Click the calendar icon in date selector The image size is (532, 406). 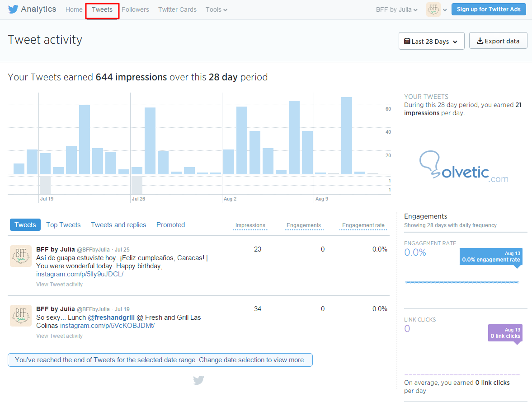[x=407, y=42]
